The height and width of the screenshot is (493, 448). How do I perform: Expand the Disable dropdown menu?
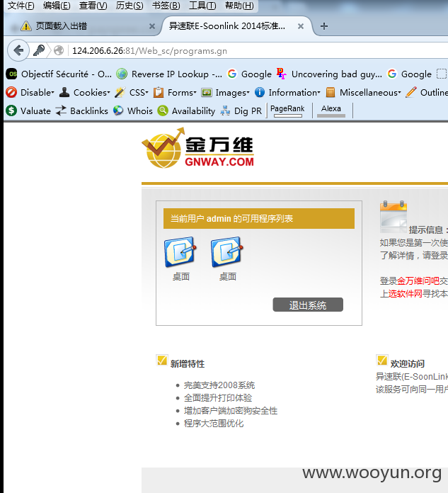[x=30, y=92]
